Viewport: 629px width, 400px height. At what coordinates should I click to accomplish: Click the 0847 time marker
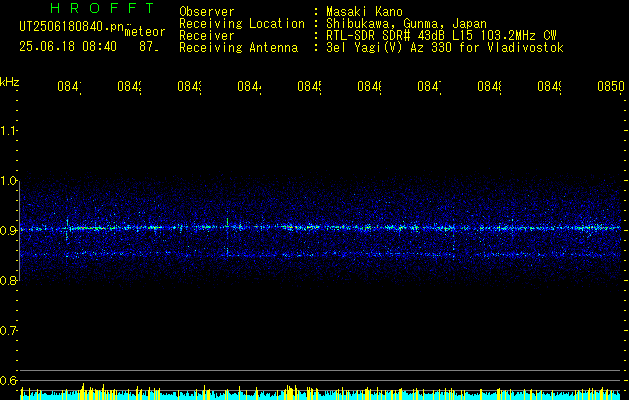click(x=429, y=86)
